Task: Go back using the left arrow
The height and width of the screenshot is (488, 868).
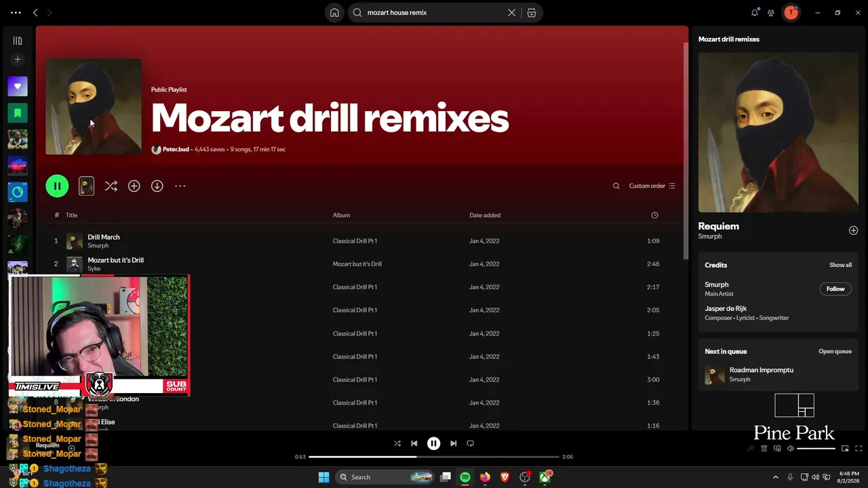Action: tap(35, 12)
